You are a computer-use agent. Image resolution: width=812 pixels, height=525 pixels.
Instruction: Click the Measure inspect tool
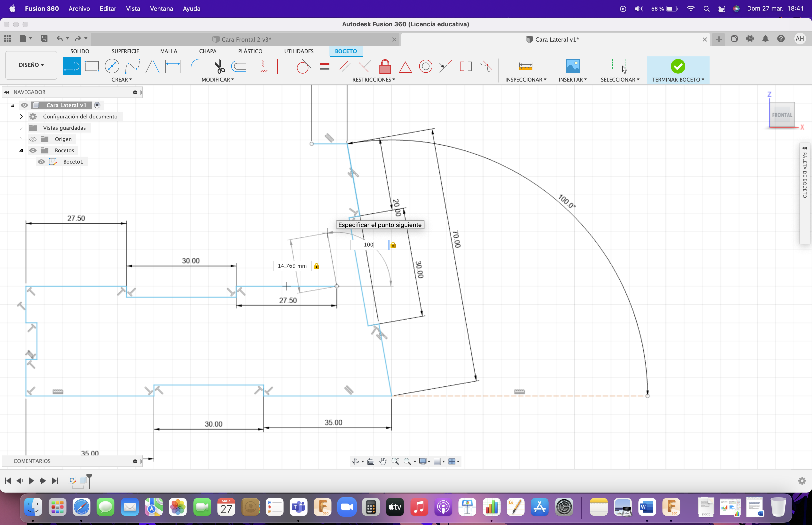pyautogui.click(x=525, y=66)
